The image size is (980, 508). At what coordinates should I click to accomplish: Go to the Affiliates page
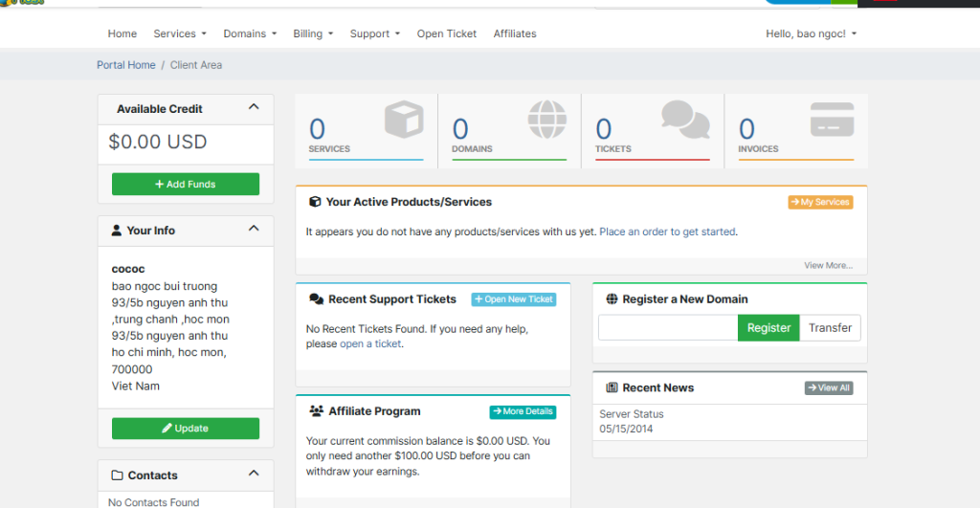(515, 33)
